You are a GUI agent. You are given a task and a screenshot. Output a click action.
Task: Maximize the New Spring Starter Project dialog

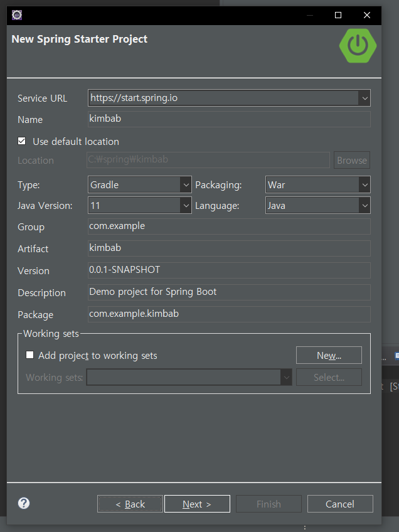pyautogui.click(x=338, y=15)
